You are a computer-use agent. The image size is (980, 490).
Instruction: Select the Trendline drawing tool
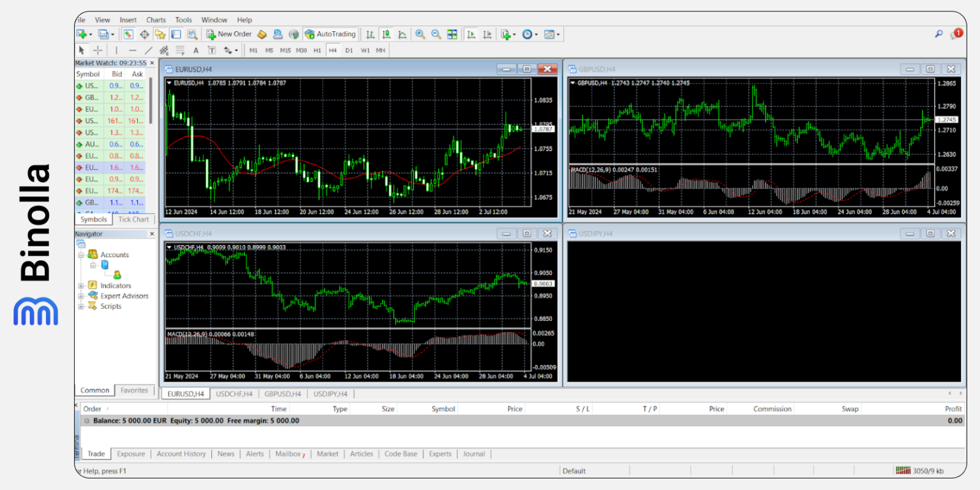(148, 50)
